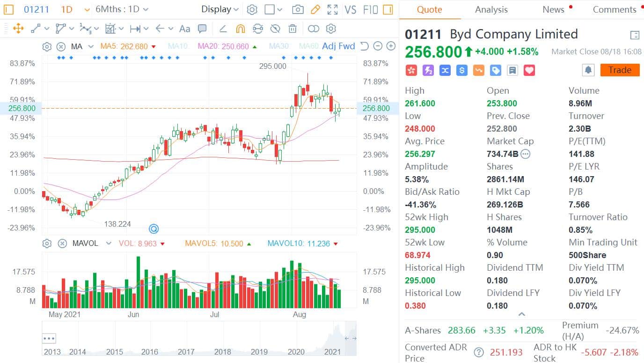Image resolution: width=644 pixels, height=363 pixels.
Task: Open the News tab
Action: pyautogui.click(x=553, y=9)
